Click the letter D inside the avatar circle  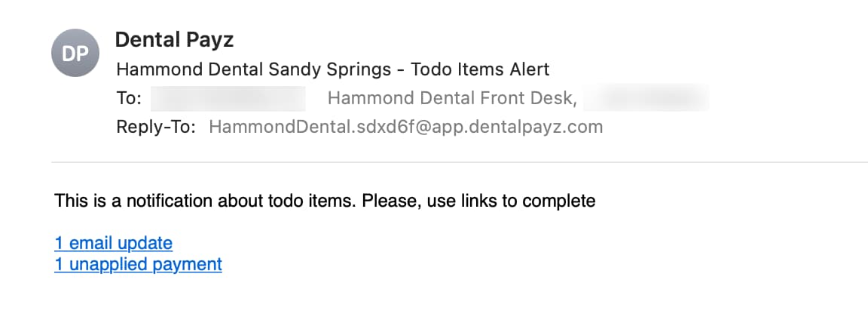click(x=69, y=54)
